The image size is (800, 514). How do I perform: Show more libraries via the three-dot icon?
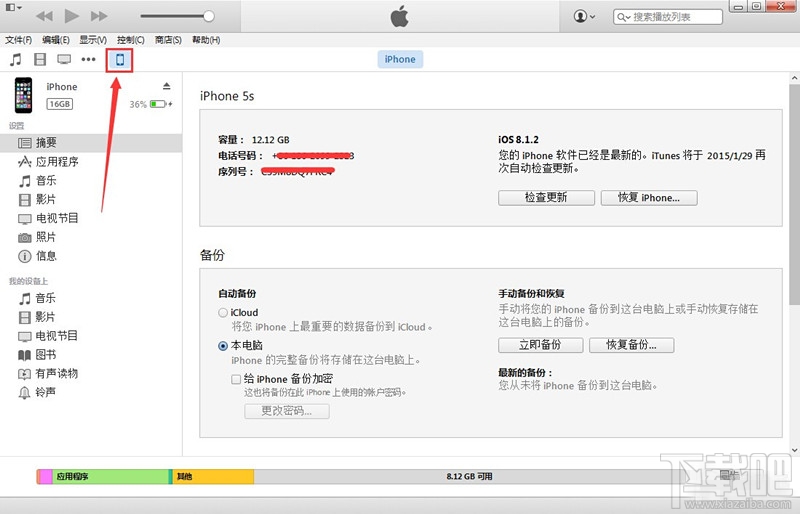pos(88,60)
